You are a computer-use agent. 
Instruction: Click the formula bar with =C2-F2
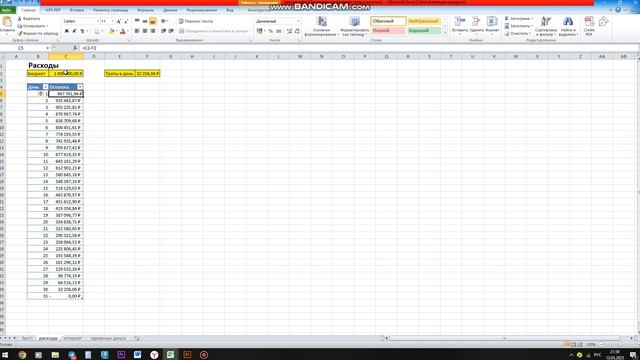tap(359, 48)
